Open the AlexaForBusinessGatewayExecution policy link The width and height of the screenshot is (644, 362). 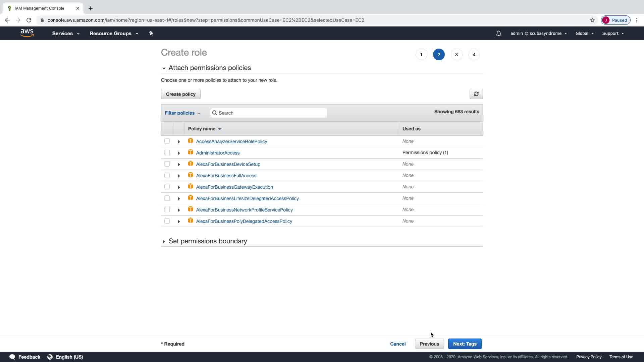234,187
